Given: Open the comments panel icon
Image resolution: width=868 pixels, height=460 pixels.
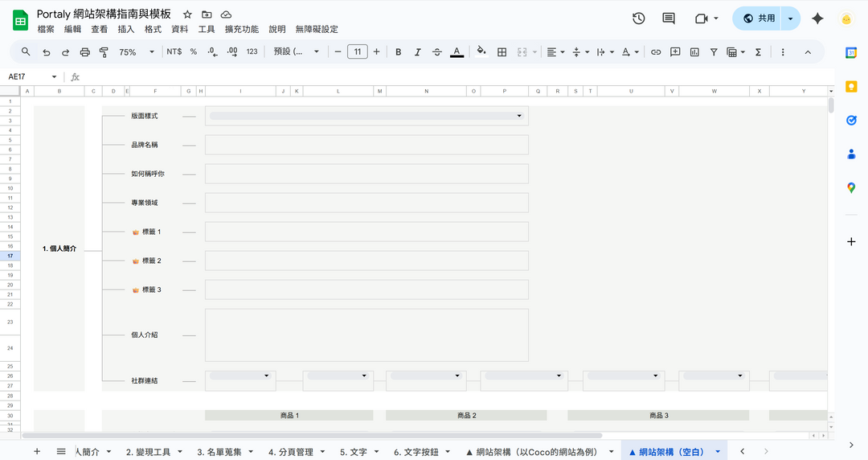Looking at the screenshot, I should [x=669, y=18].
